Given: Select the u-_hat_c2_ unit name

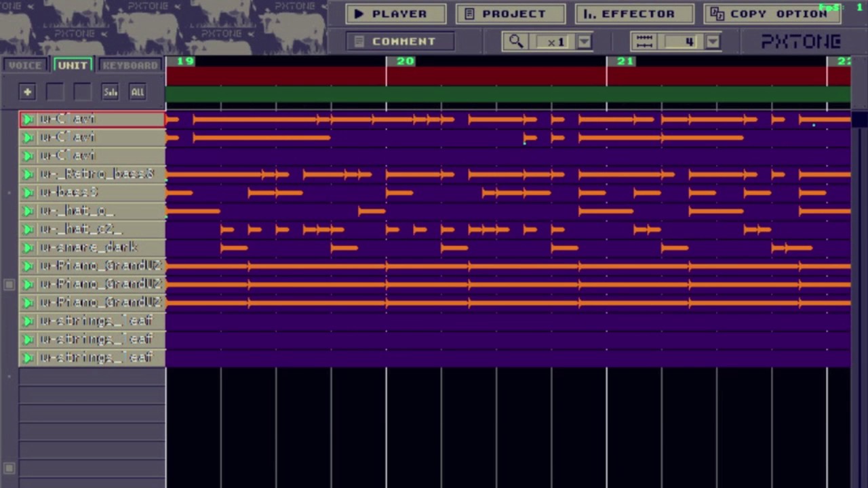Looking at the screenshot, I should [80, 229].
